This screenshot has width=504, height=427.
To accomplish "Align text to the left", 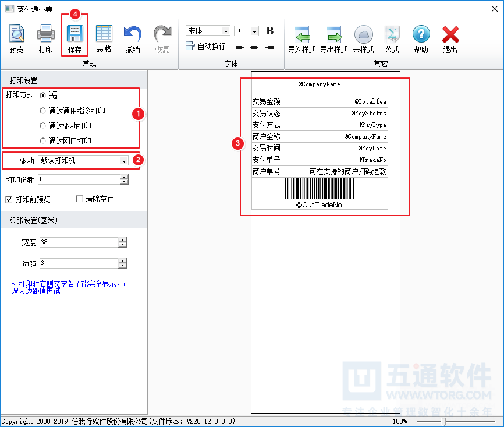I will [239, 45].
